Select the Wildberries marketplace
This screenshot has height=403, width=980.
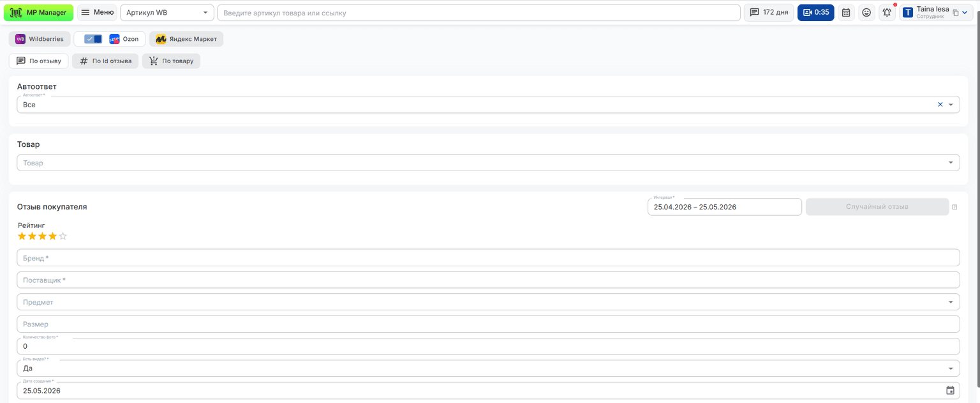(x=40, y=39)
